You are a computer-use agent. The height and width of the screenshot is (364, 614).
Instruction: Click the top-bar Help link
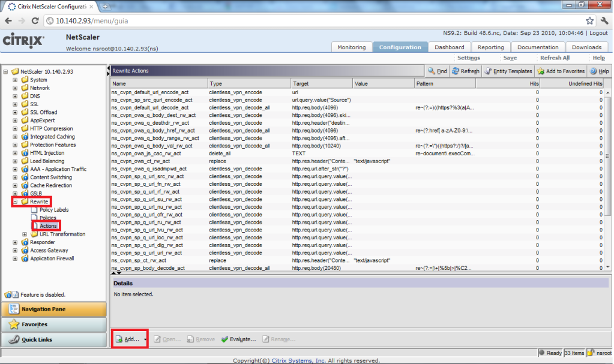(x=599, y=58)
